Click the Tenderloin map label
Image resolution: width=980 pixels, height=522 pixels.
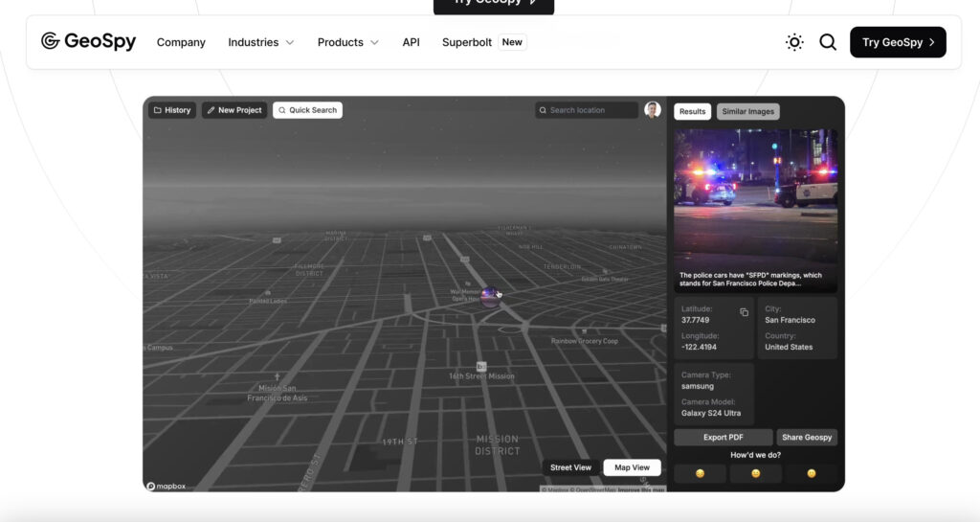click(x=562, y=267)
